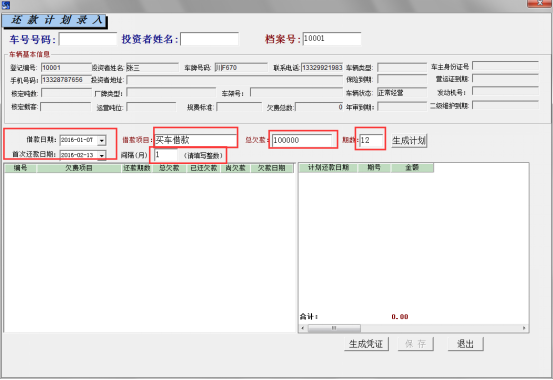Open the 首次还款日期 date dropdown arrow
The width and height of the screenshot is (553, 380).
(x=102, y=155)
